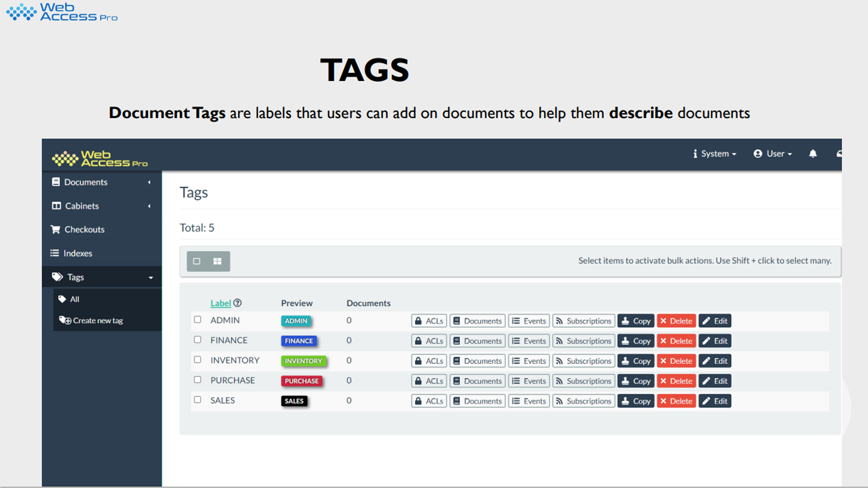Open Indexes list in sidebar
This screenshot has width=868, height=488.
77,253
